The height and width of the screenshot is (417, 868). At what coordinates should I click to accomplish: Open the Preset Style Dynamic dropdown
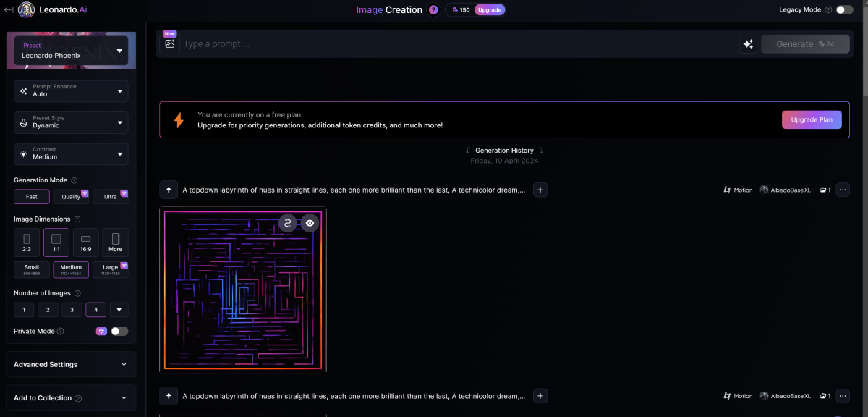[x=71, y=122]
